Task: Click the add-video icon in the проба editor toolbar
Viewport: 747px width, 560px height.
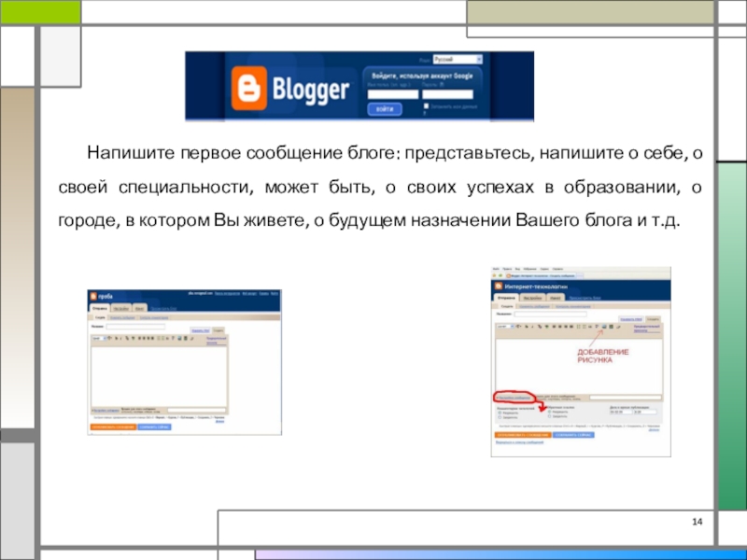Action: 185,338
